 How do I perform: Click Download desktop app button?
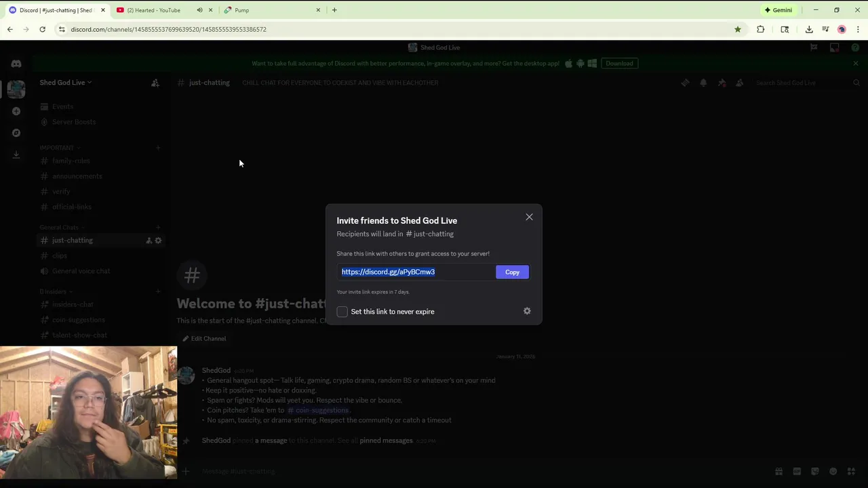point(619,63)
